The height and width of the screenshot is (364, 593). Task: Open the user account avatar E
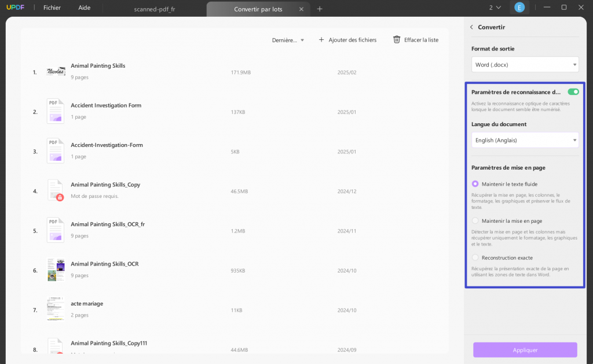tap(519, 8)
